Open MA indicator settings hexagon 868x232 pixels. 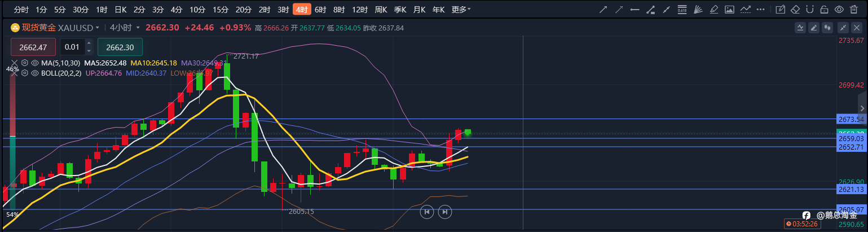click(x=25, y=63)
